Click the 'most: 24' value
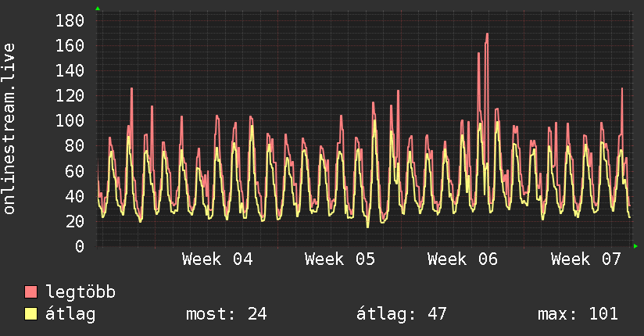The width and height of the screenshot is (644, 336). pos(227,314)
